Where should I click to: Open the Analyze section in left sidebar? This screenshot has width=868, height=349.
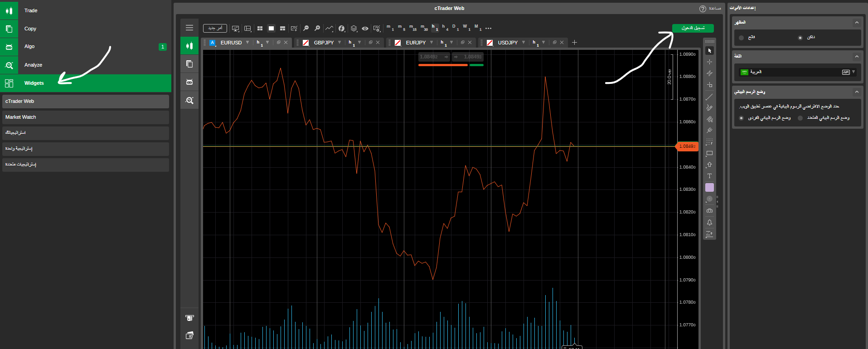click(86, 65)
